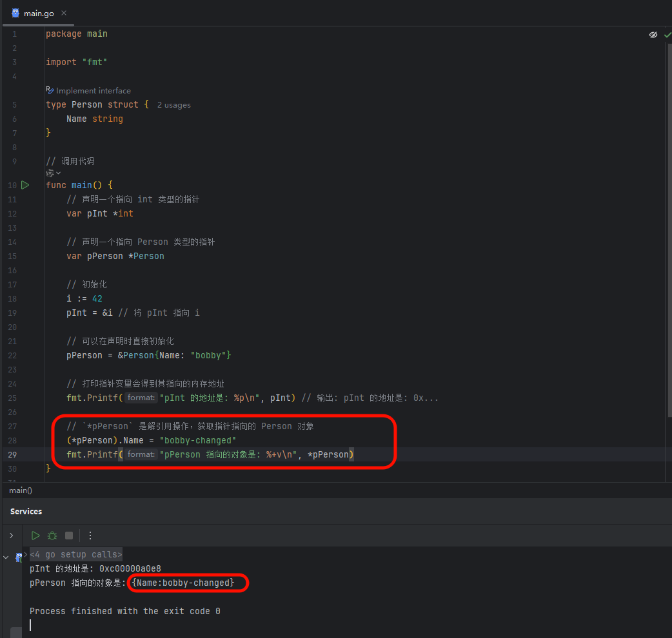Open the Services toolbar more options menu
The height and width of the screenshot is (638, 672).
tap(90, 536)
